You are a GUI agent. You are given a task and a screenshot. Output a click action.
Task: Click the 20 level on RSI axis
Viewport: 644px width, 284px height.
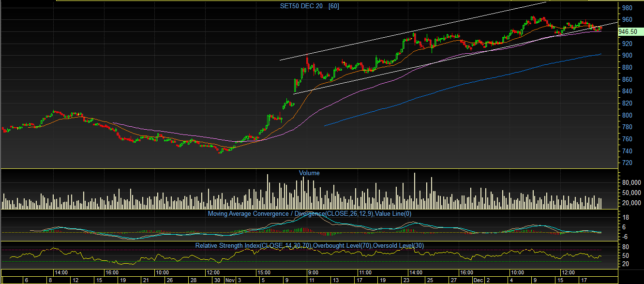[x=625, y=265]
